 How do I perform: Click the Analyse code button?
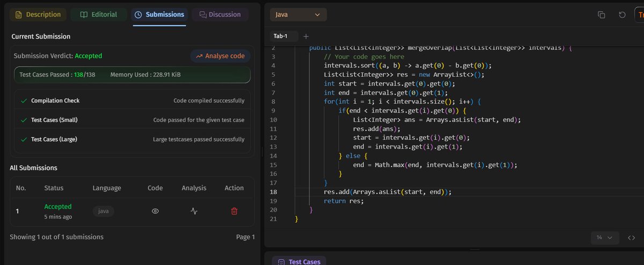220,56
